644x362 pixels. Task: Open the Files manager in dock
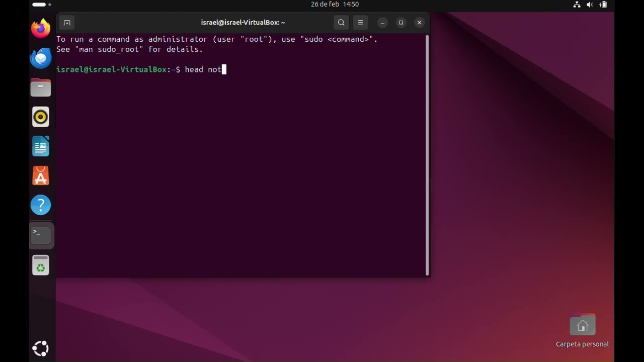[x=41, y=87]
